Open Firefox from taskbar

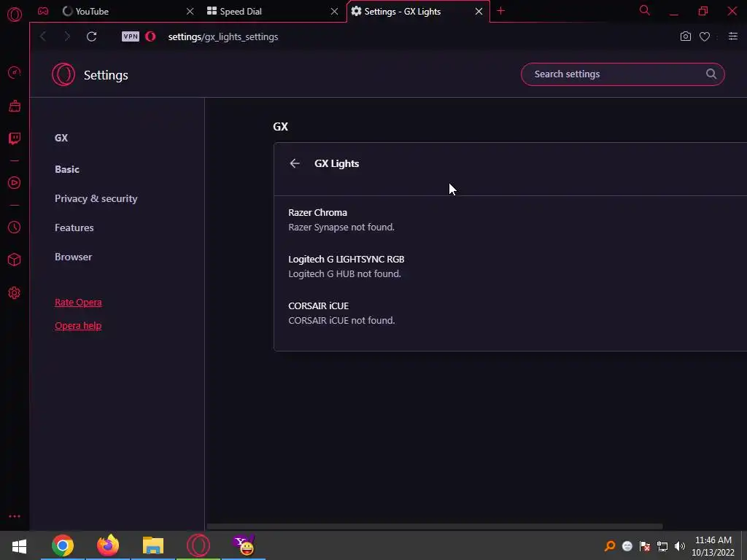click(x=108, y=545)
